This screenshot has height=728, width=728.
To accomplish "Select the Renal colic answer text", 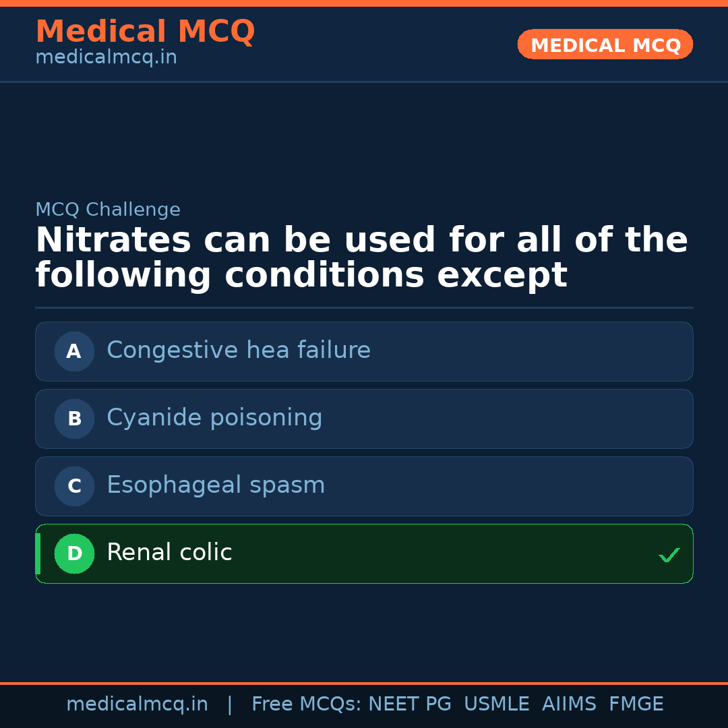I will [x=169, y=553].
